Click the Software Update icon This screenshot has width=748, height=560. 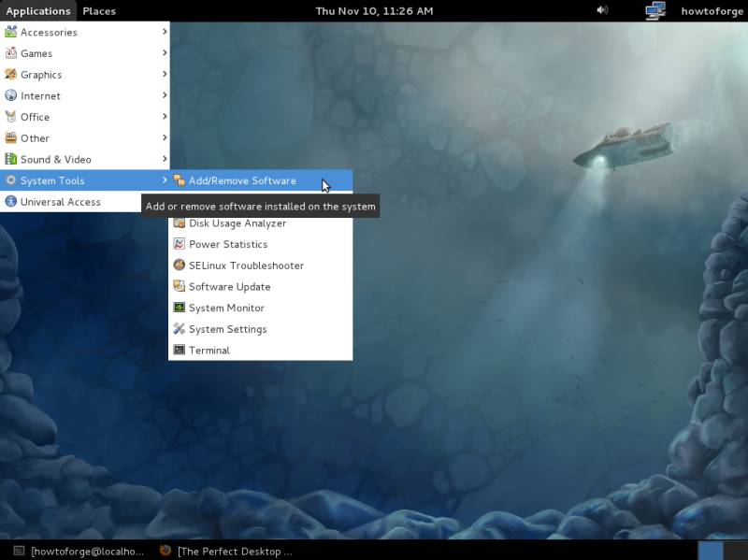click(180, 286)
